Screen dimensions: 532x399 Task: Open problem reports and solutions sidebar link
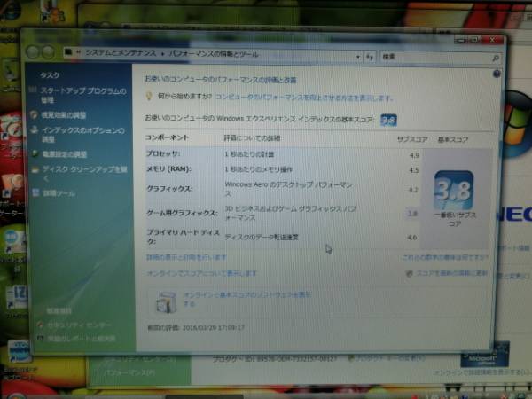81,339
